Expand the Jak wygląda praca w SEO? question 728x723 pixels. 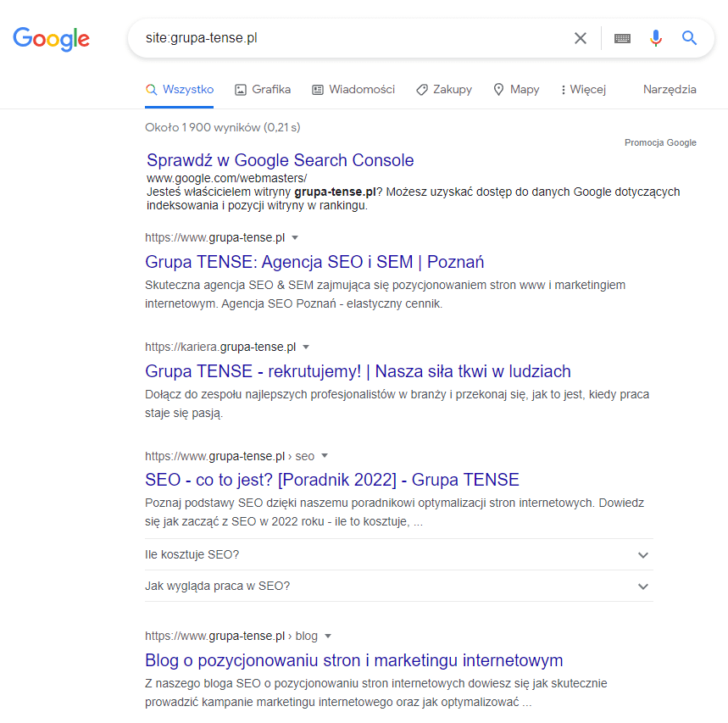pyautogui.click(x=399, y=586)
